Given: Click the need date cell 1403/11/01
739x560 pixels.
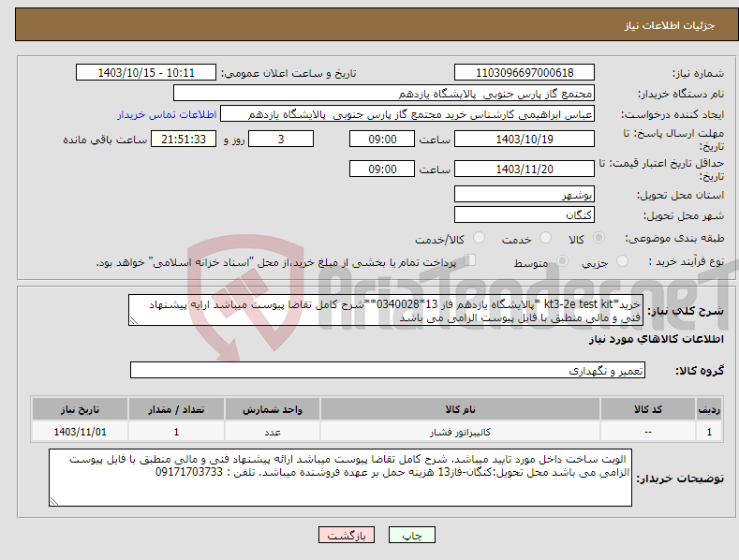Looking at the screenshot, I should click(x=81, y=432).
